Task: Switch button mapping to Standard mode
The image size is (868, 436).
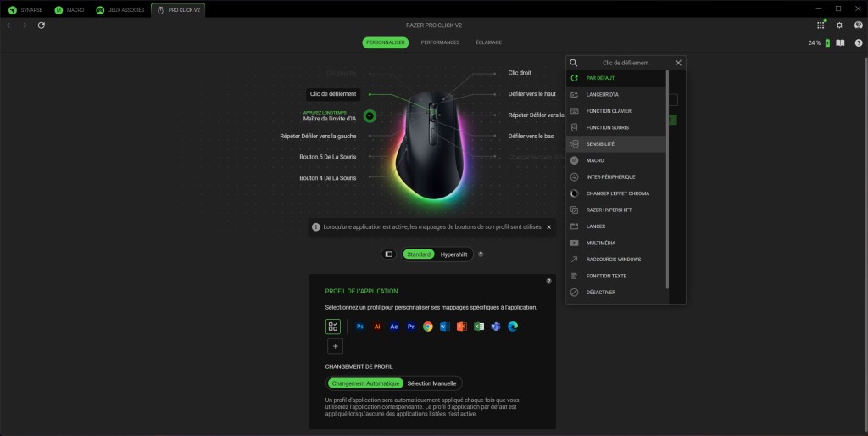Action: (x=419, y=254)
